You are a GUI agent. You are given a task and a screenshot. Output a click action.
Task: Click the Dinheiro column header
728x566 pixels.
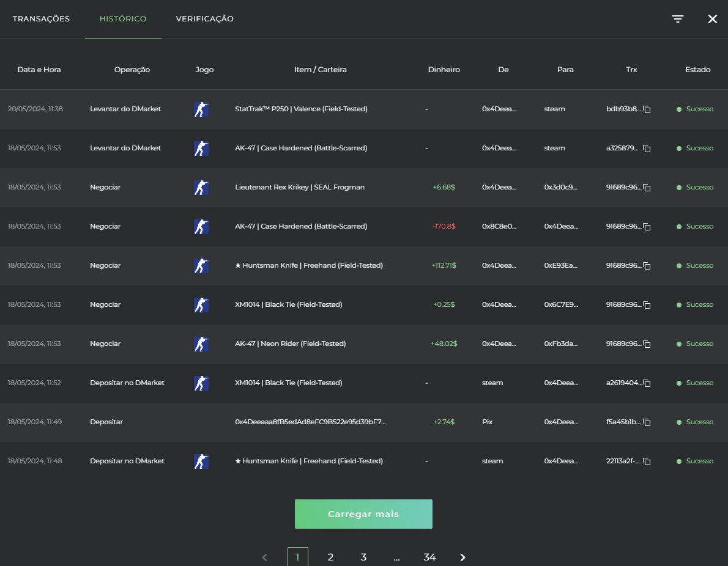(x=444, y=70)
